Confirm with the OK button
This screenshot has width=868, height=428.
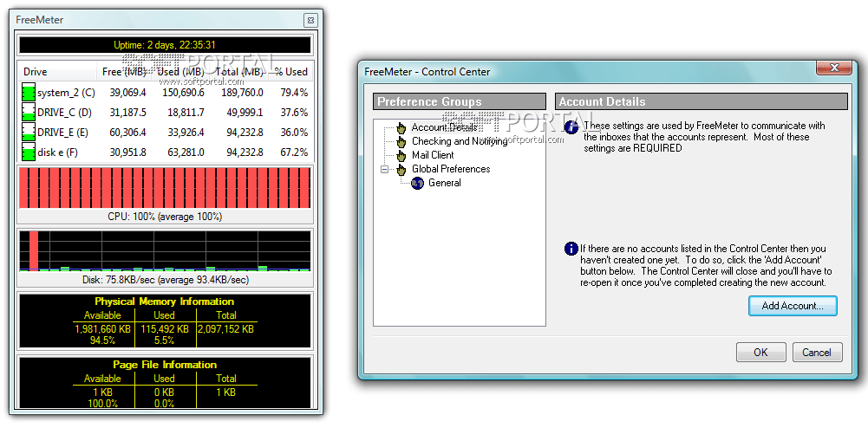point(760,353)
